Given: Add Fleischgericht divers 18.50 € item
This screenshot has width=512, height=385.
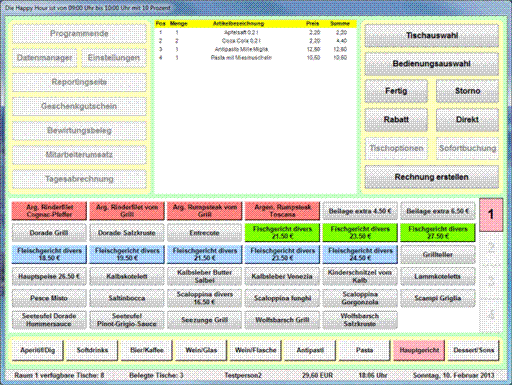Looking at the screenshot, I should pos(49,254).
